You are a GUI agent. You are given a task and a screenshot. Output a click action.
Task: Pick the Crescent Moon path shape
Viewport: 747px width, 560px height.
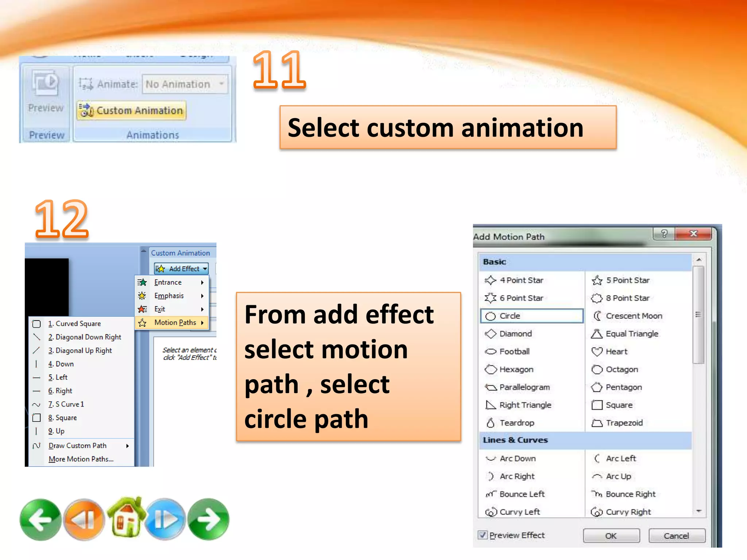(634, 316)
